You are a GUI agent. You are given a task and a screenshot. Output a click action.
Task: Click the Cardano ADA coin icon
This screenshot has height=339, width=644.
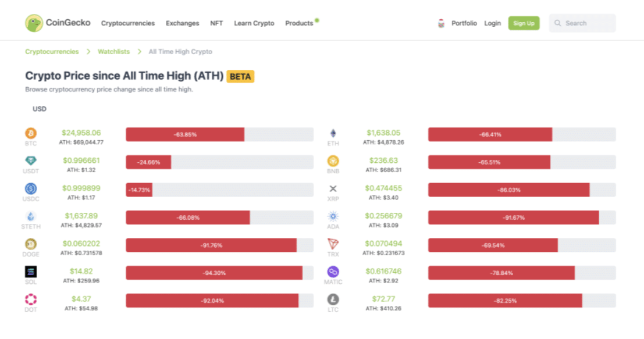click(x=333, y=216)
